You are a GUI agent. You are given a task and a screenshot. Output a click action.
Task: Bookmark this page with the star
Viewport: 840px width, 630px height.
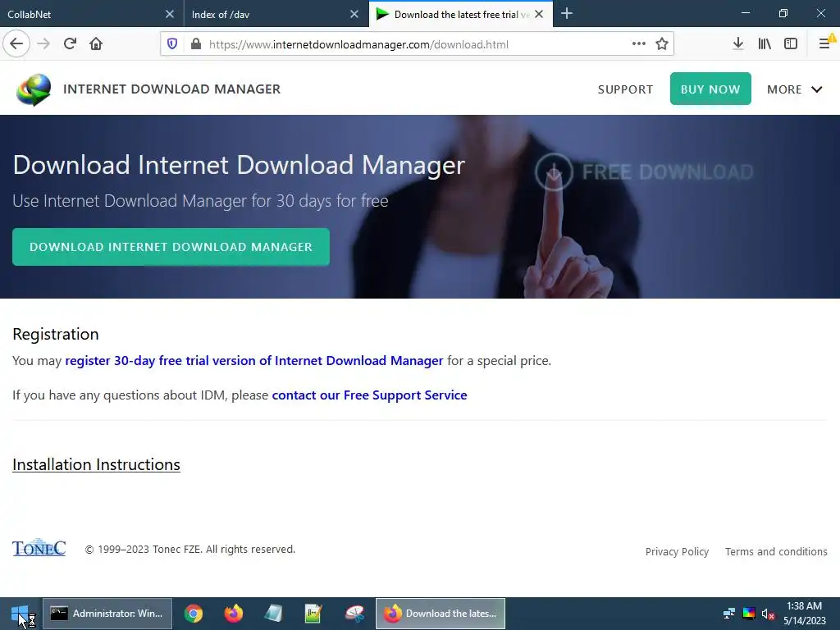[x=662, y=44]
